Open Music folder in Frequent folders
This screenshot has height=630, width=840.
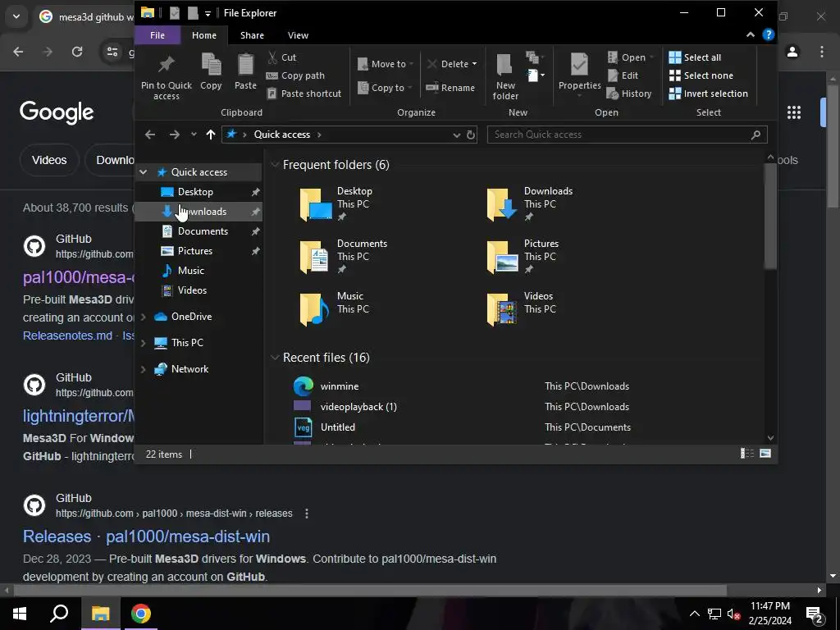[x=336, y=309]
